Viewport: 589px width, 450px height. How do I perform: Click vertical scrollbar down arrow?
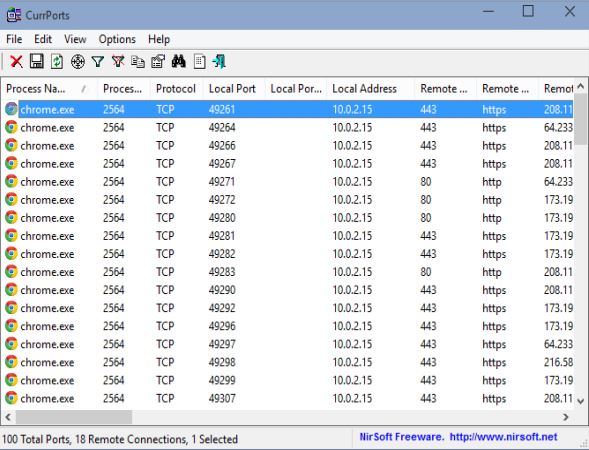(580, 401)
